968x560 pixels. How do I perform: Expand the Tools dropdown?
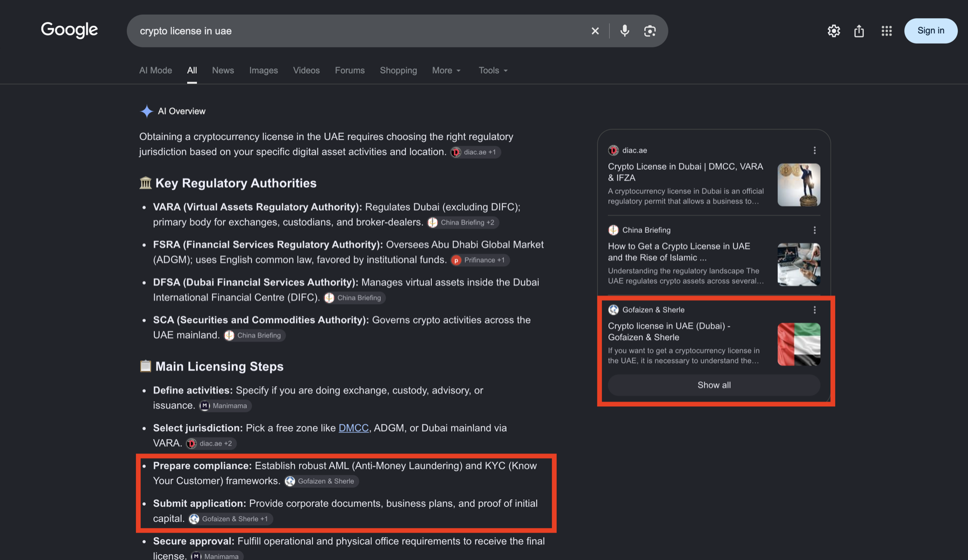point(493,70)
